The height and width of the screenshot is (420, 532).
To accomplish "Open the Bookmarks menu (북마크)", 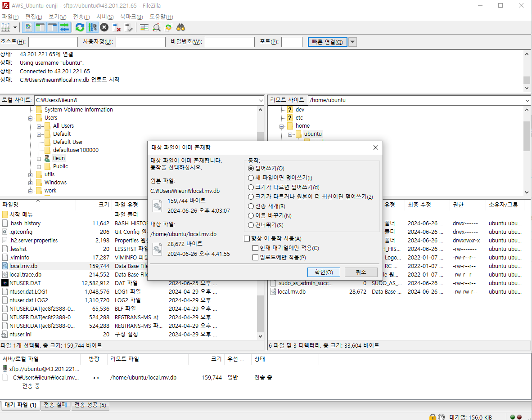I will click(x=131, y=17).
